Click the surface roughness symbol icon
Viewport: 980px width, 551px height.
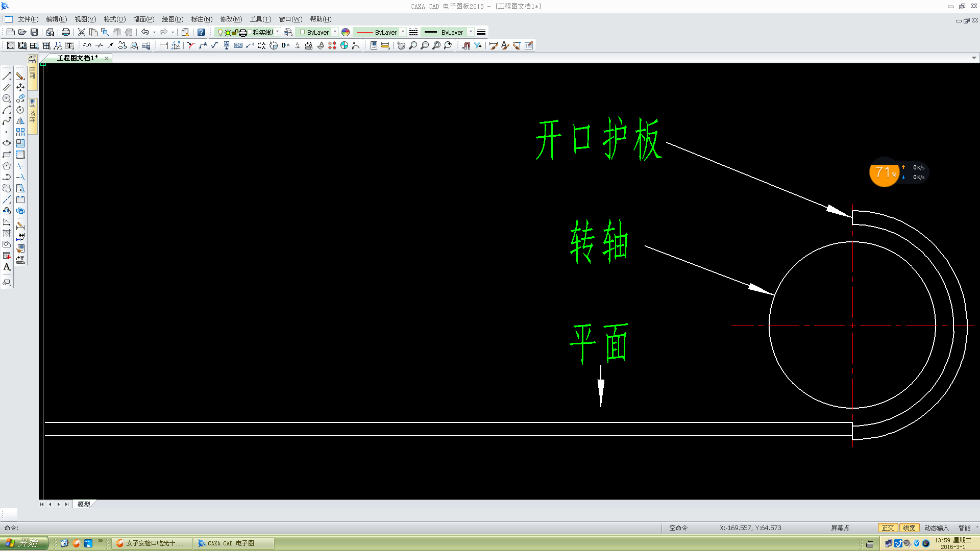(214, 45)
